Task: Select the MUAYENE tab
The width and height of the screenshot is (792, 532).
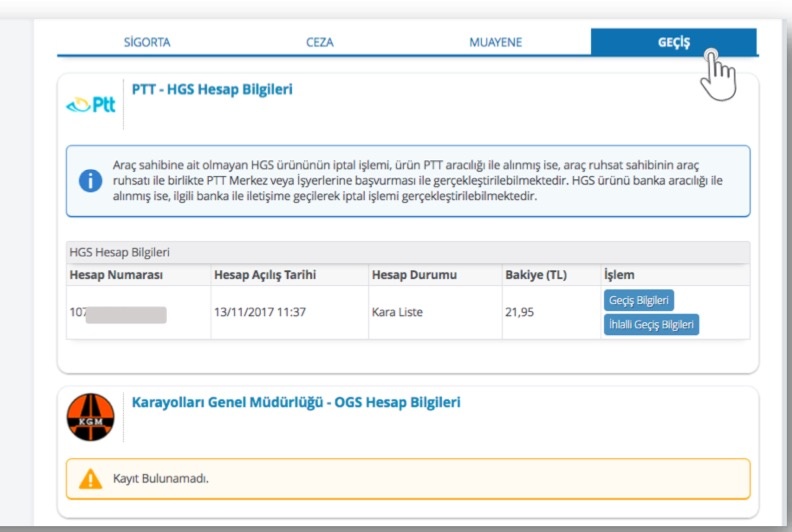Action: pyautogui.click(x=495, y=42)
